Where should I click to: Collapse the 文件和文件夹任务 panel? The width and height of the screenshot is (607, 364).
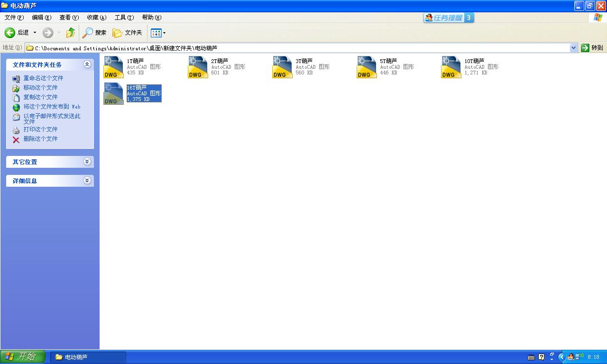click(87, 64)
